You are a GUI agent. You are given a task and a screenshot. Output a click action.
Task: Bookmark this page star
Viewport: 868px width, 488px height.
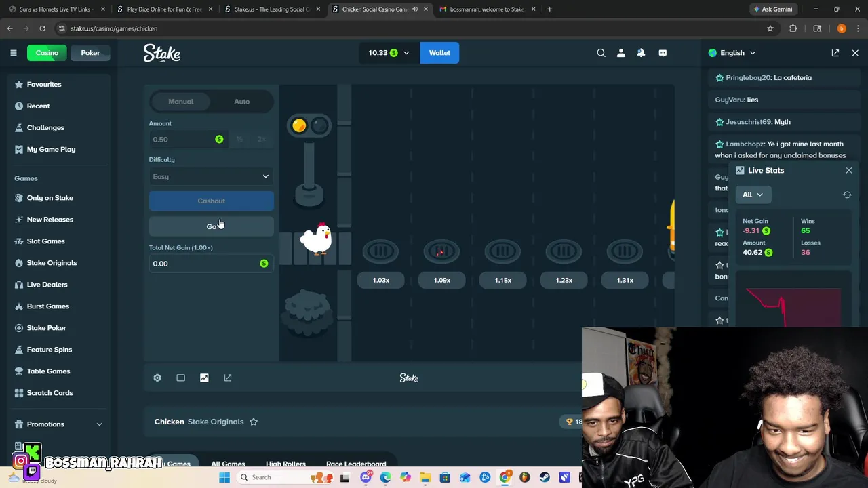click(x=770, y=28)
